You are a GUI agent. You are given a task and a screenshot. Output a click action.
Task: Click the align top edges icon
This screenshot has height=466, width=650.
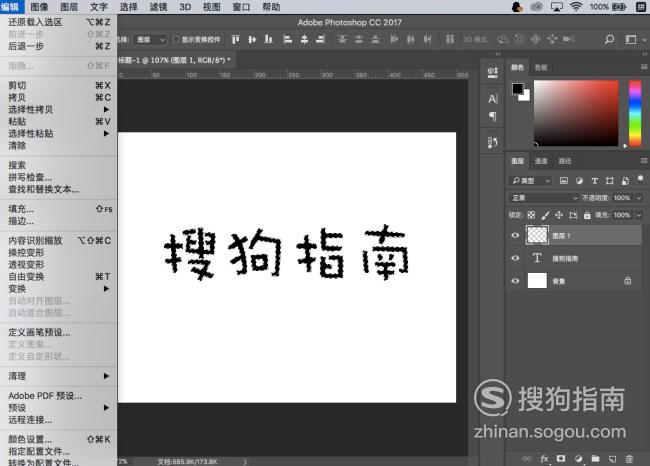point(235,39)
